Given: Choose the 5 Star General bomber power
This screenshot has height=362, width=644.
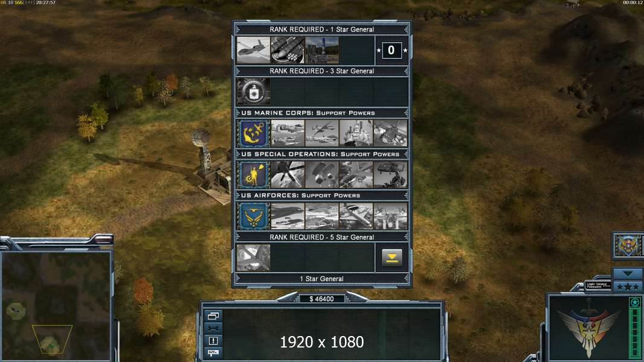Looking at the screenshot, I should point(253,258).
